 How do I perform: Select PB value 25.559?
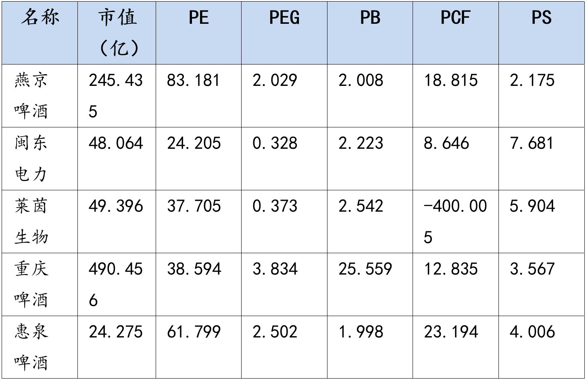[x=365, y=269]
